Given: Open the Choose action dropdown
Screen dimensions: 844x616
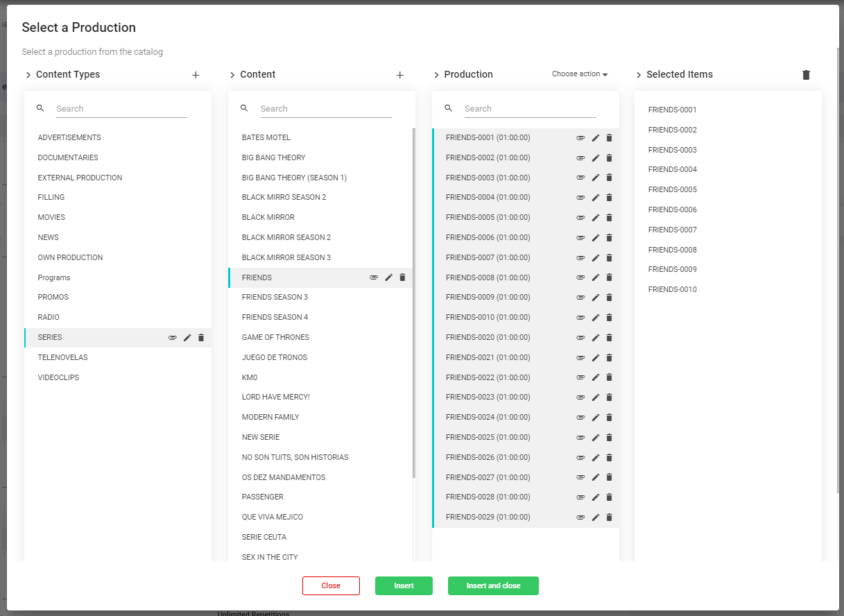Looking at the screenshot, I should pos(579,74).
